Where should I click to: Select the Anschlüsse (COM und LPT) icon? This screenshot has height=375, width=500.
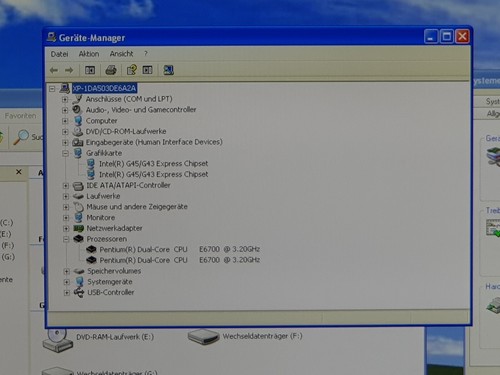click(77, 99)
